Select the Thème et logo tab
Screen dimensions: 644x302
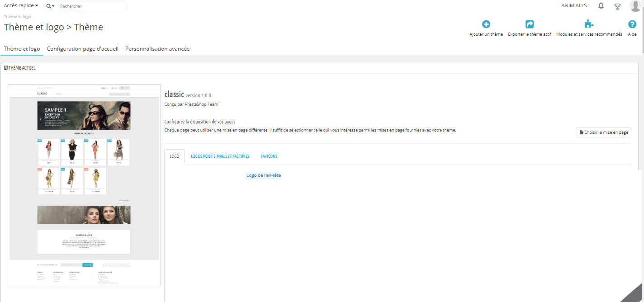22,49
